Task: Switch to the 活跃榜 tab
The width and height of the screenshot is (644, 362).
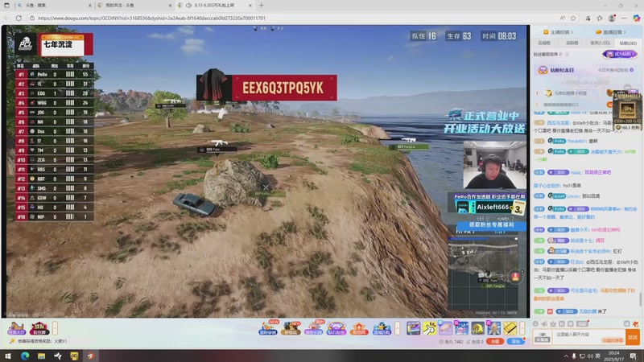Action: click(x=572, y=43)
